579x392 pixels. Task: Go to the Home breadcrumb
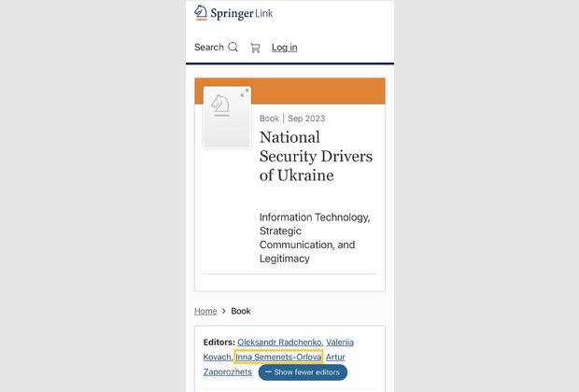205,311
